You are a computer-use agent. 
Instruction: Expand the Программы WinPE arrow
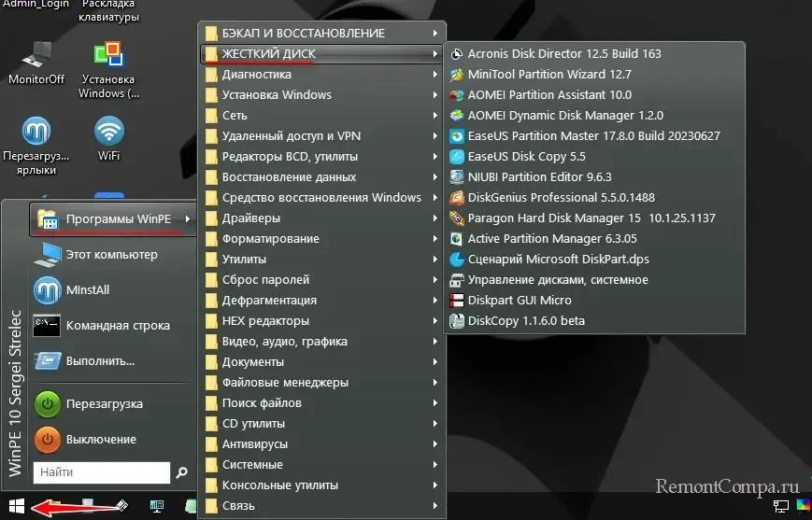(188, 219)
